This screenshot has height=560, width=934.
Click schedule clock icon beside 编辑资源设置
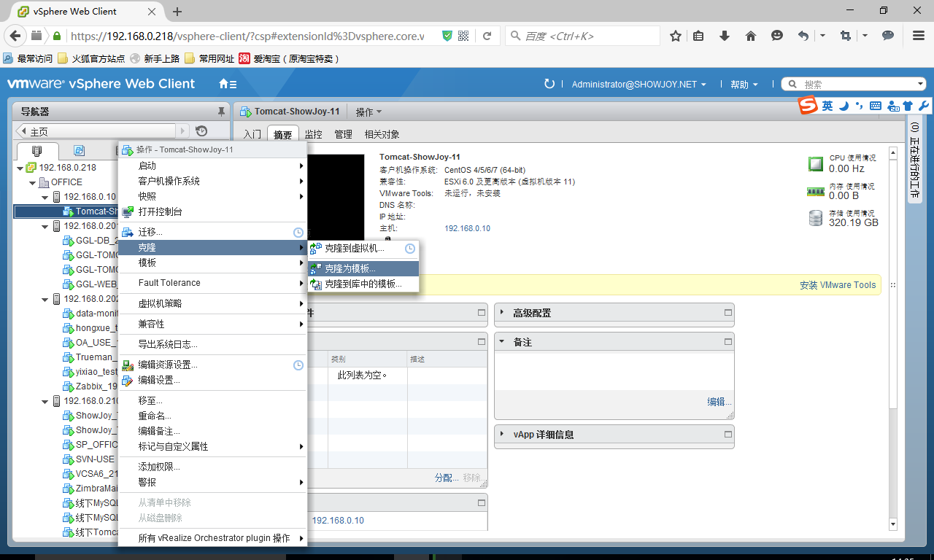click(x=298, y=365)
